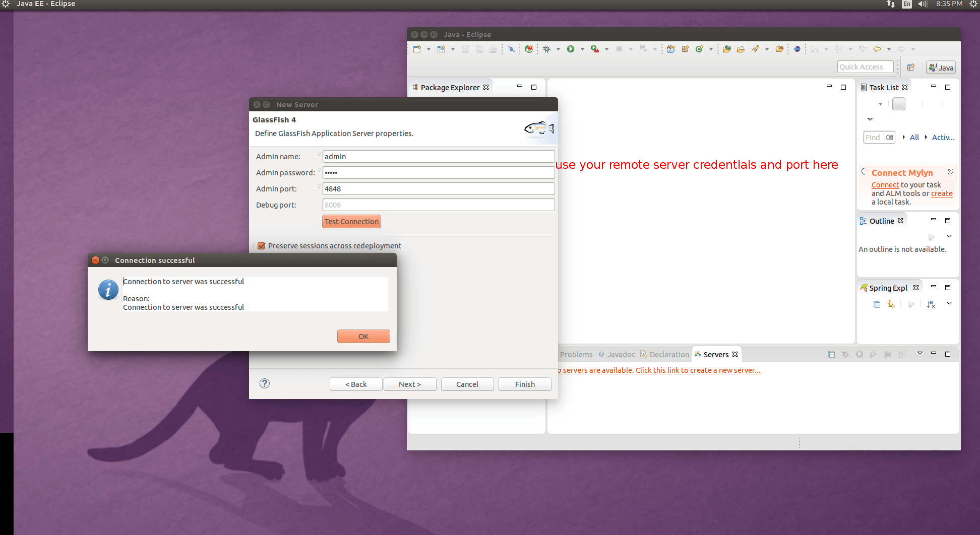Click the Open Perspective icon beside Quick Access

[911, 67]
